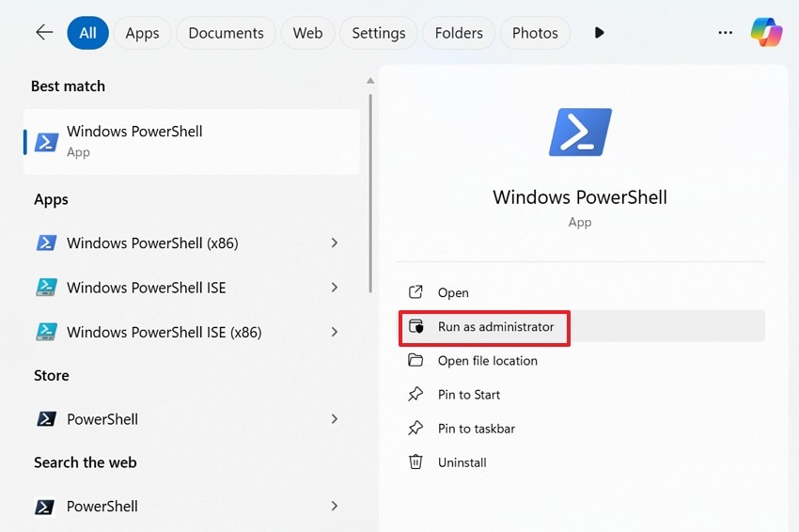Viewport: 799px width, 532px height.
Task: Click the Best match Windows PowerShell app icon
Action: click(x=46, y=142)
